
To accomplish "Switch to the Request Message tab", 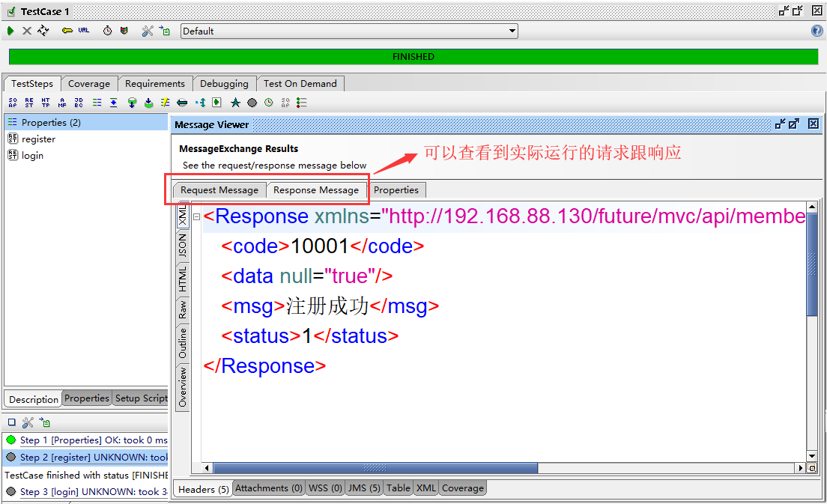I will tap(219, 190).
